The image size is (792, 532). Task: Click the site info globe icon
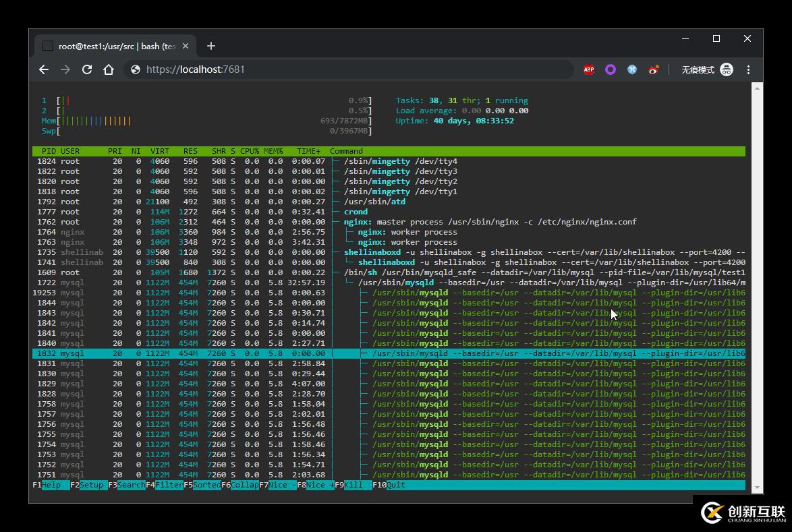coord(136,69)
